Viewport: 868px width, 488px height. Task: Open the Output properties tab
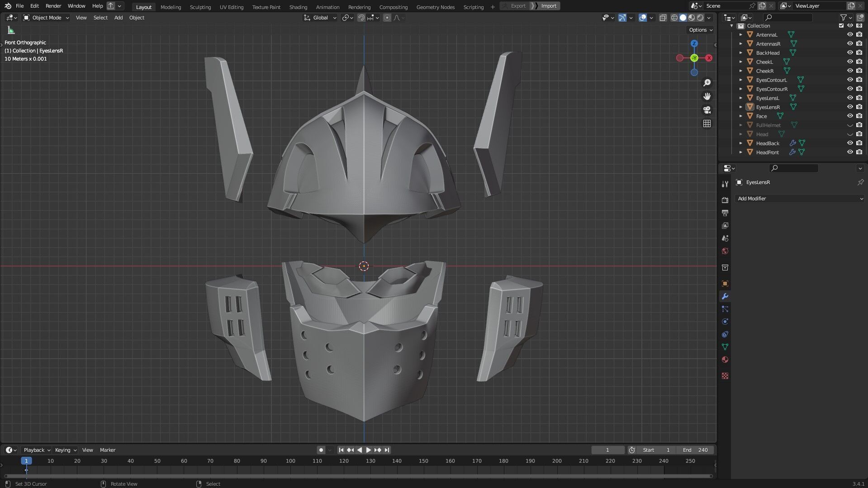(725, 213)
